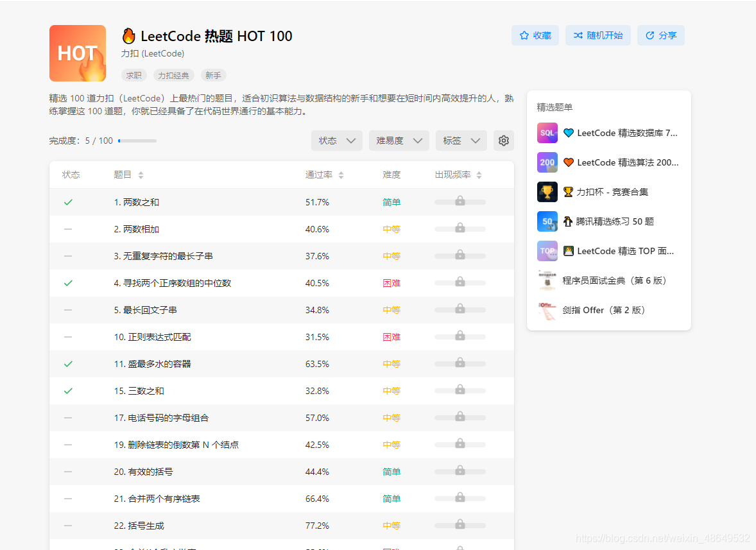Open problem 15. 三数之和
Viewport: 756px width, 550px height.
[x=139, y=391]
